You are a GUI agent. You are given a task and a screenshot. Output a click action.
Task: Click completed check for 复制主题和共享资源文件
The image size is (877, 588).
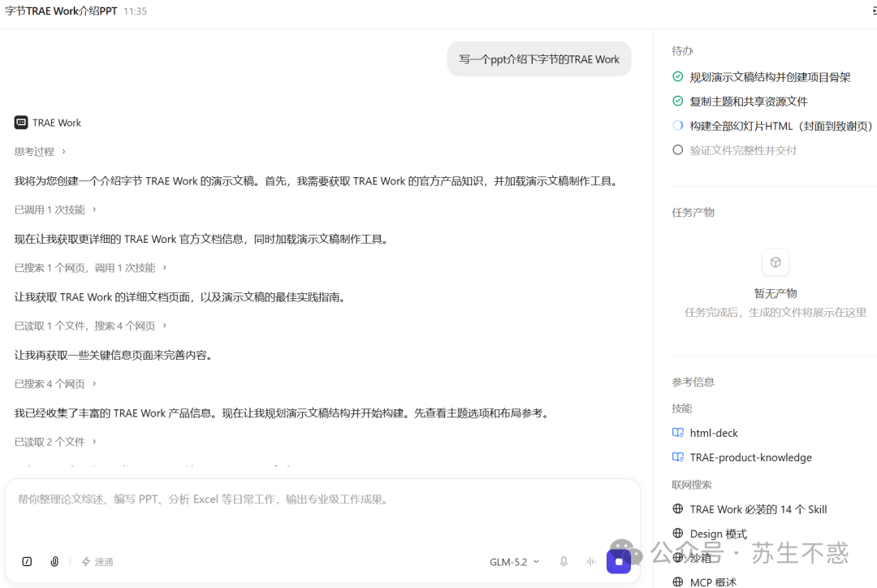[x=678, y=101]
